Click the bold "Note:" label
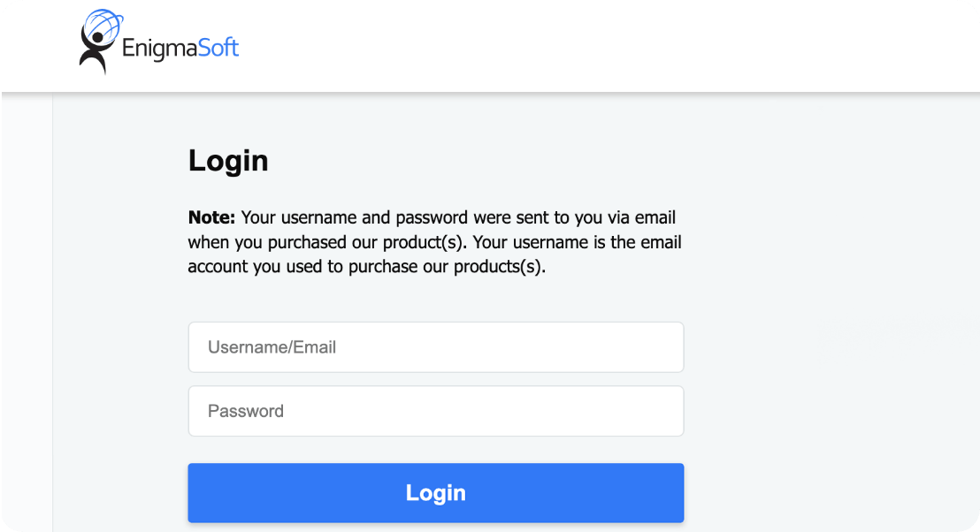Viewport: 980px width, 532px height. coord(211,217)
